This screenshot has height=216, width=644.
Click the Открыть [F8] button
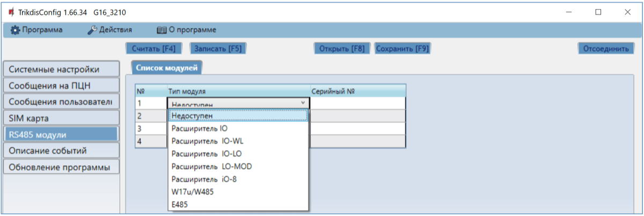[342, 48]
